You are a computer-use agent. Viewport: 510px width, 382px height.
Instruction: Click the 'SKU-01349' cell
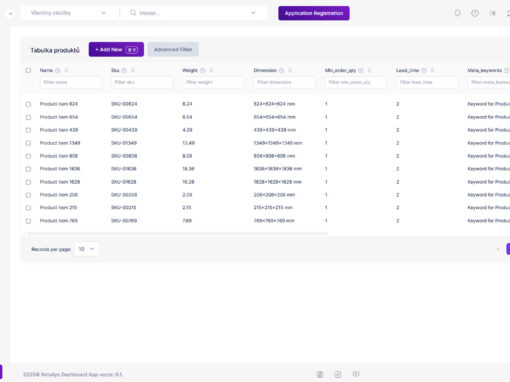(124, 143)
